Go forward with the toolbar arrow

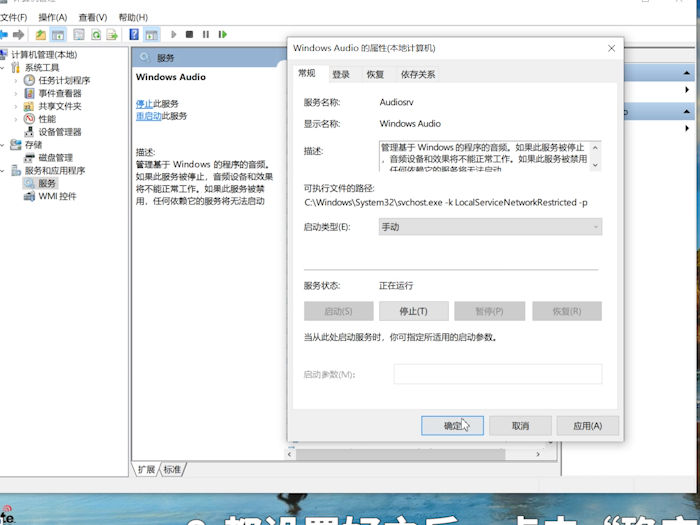[x=18, y=34]
